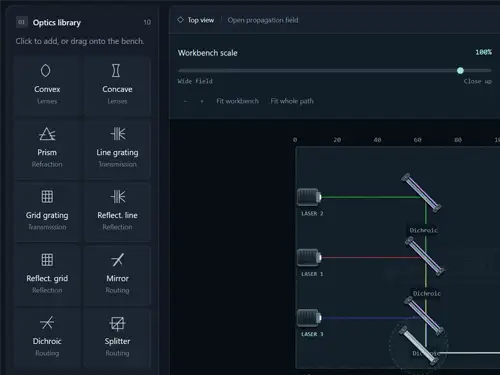The width and height of the screenshot is (500, 375).
Task: Select the LASER 1 source on bench
Action: click(x=309, y=257)
